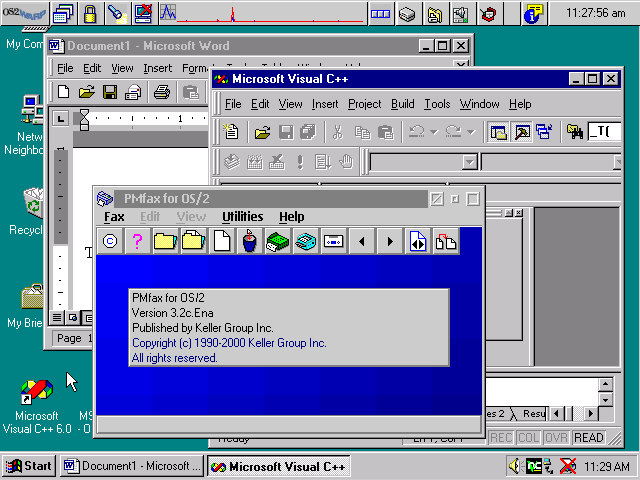Click the flashlight find icon on WarpCenter

[117, 13]
